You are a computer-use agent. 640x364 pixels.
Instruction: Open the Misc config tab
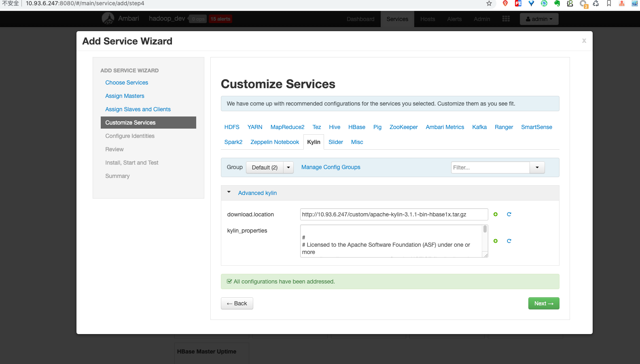click(x=357, y=142)
